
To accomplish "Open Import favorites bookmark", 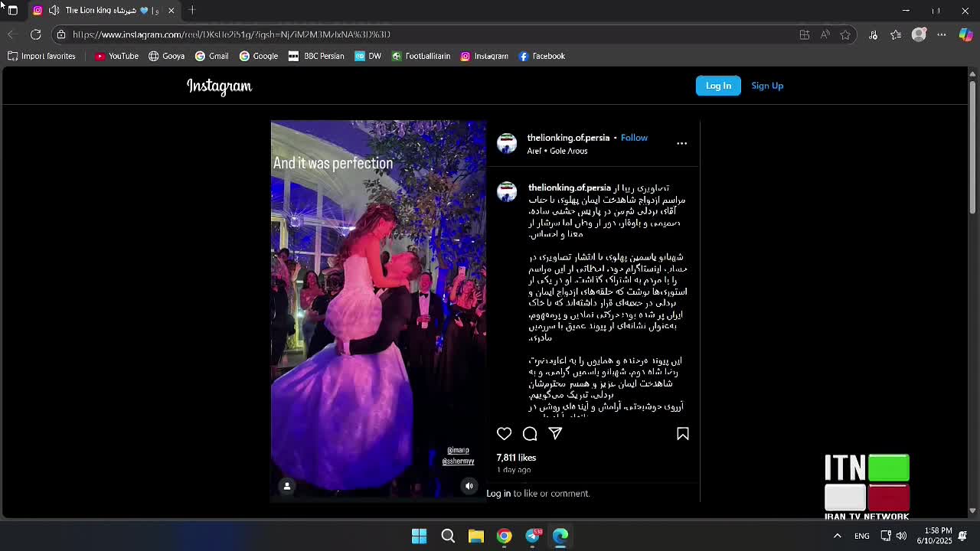I will pos(42,56).
